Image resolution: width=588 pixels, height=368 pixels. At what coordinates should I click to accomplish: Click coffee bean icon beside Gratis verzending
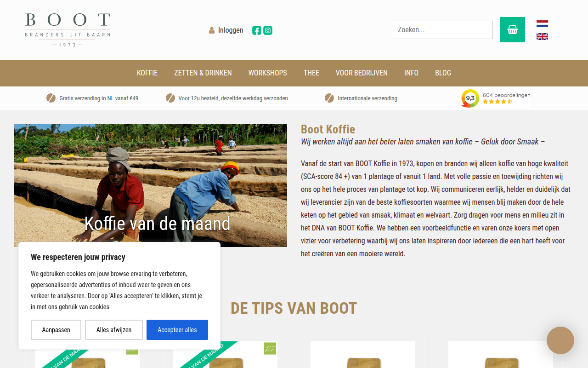click(51, 98)
